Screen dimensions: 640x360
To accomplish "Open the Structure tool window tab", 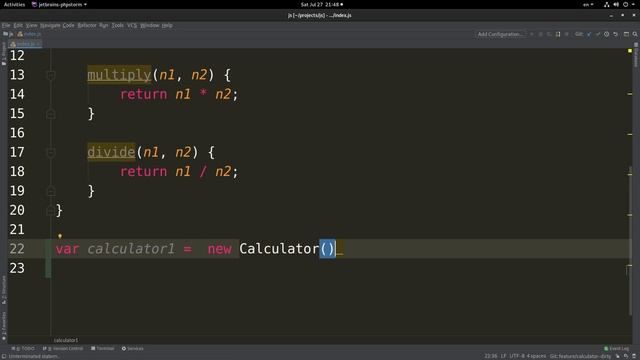I will coord(4,290).
